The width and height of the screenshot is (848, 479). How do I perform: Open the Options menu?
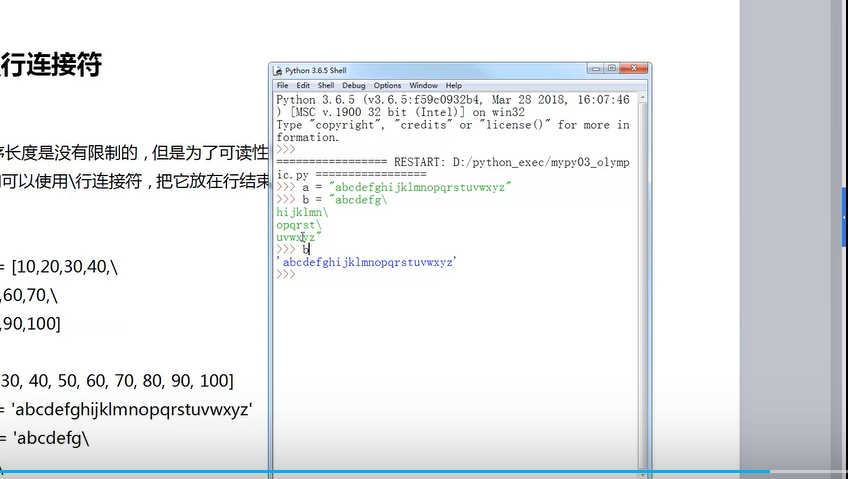point(387,85)
